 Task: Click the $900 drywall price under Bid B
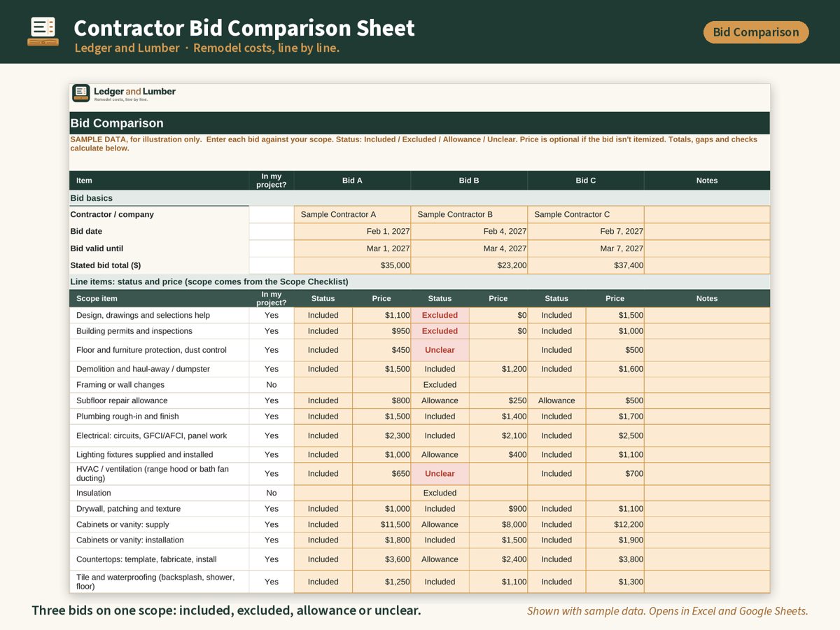498,509
